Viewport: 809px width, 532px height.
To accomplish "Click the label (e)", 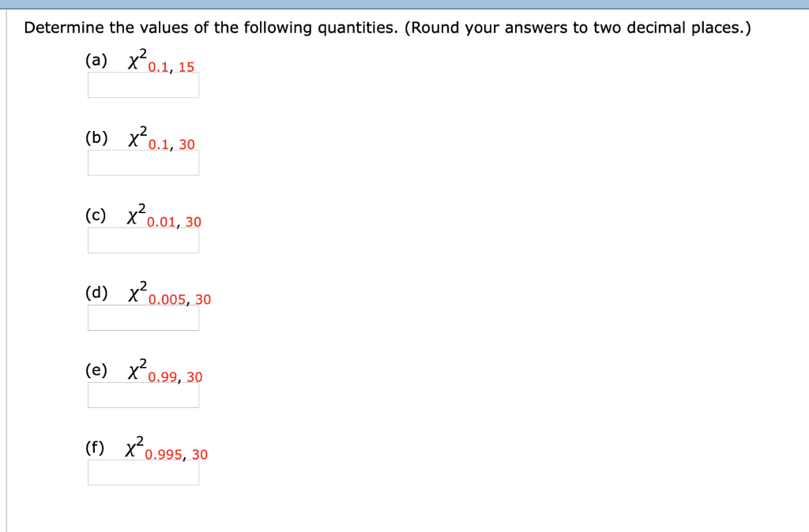I will [96, 369].
